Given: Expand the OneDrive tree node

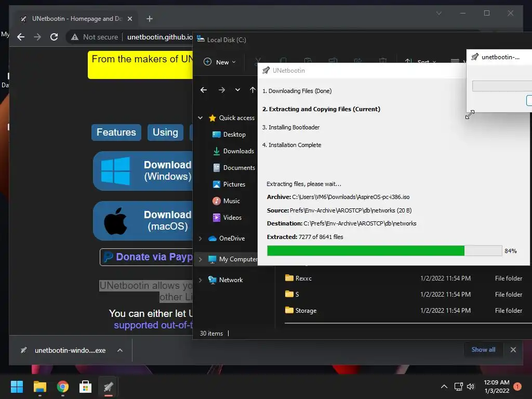Looking at the screenshot, I should (x=200, y=238).
